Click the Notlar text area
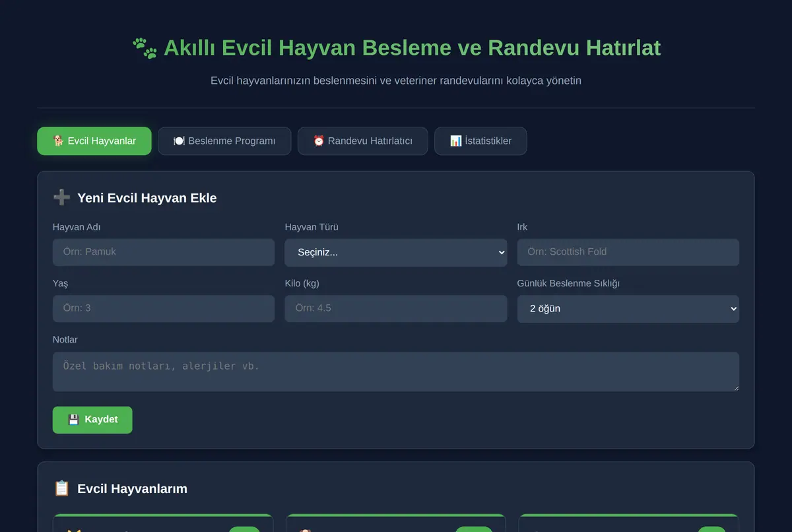Screen dimensions: 792x532 pos(396,372)
